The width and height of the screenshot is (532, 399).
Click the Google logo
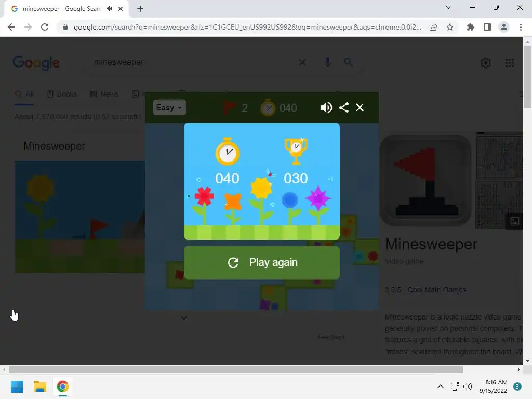tap(36, 63)
